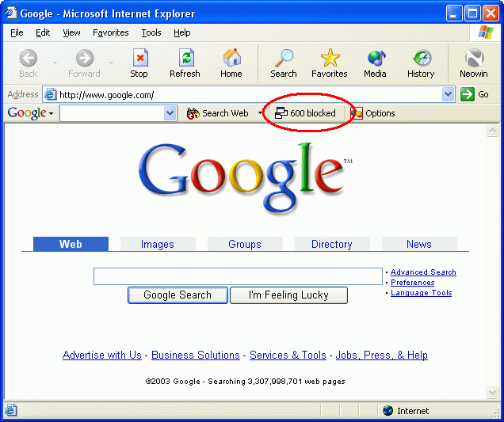Click the scrollbar down arrow

(492, 392)
